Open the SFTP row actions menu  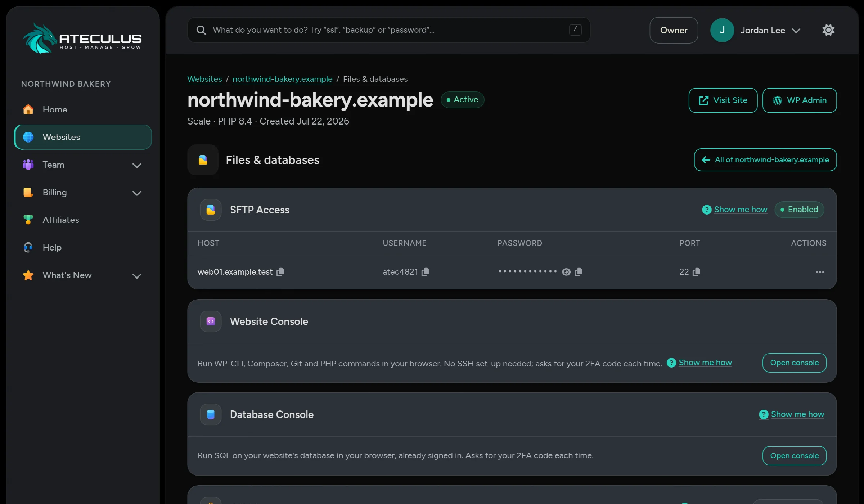click(820, 272)
